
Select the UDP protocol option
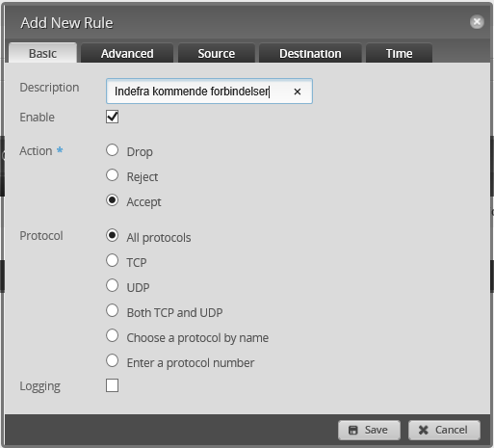point(112,285)
